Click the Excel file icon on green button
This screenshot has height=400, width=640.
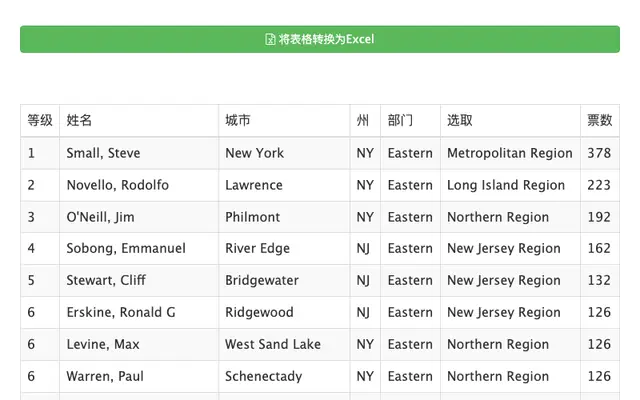270,39
